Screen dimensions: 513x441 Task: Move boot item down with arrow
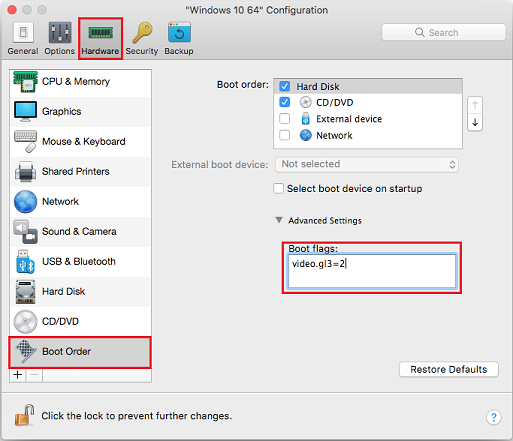[475, 123]
